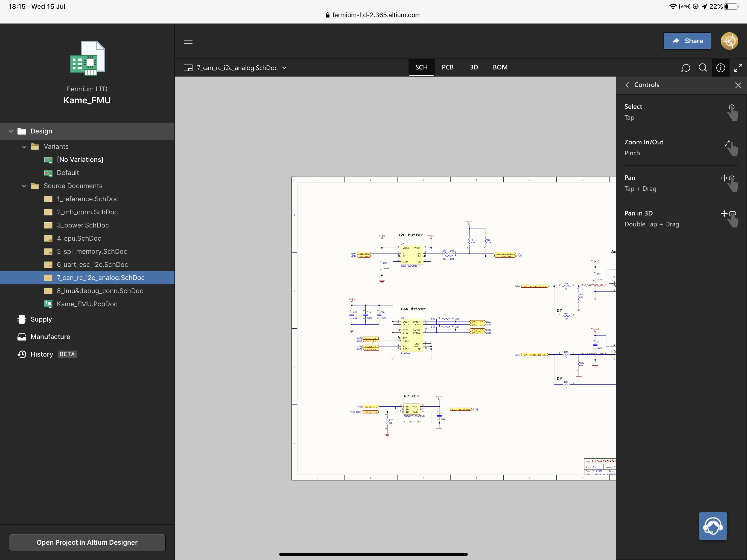Click the search magnifier icon
747x560 pixels.
tap(703, 68)
